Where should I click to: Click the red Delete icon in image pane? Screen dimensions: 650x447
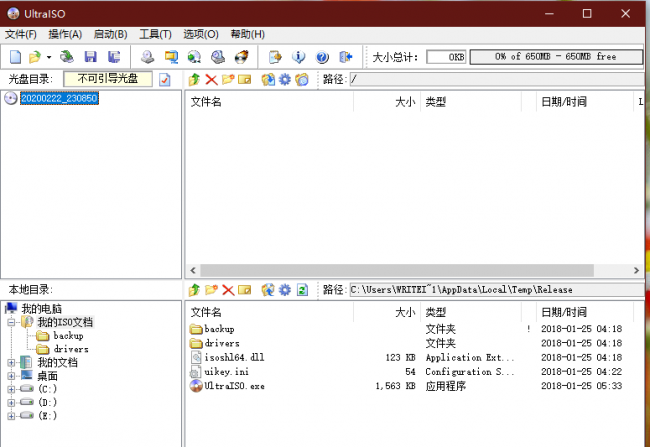[x=211, y=79]
